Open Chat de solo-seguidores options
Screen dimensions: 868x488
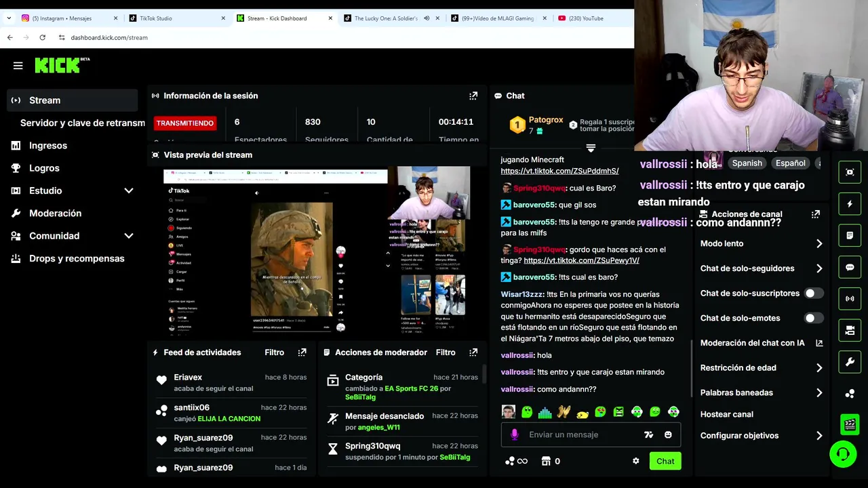(761, 268)
